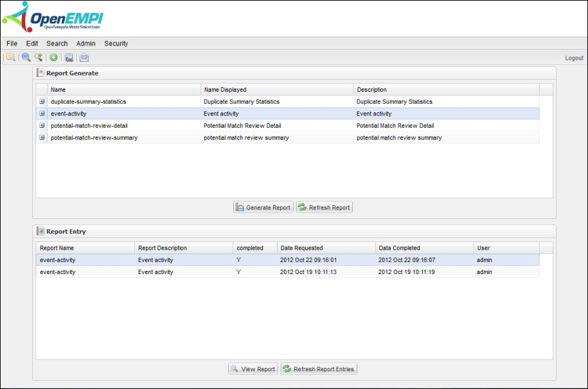The width and height of the screenshot is (588, 389).
Task: Select the potential-match-review-summary name cell
Action: [x=94, y=137]
